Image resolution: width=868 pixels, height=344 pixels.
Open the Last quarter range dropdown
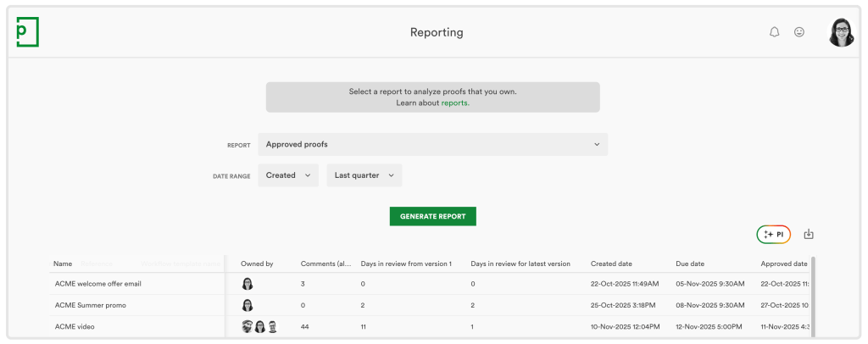[x=364, y=175]
